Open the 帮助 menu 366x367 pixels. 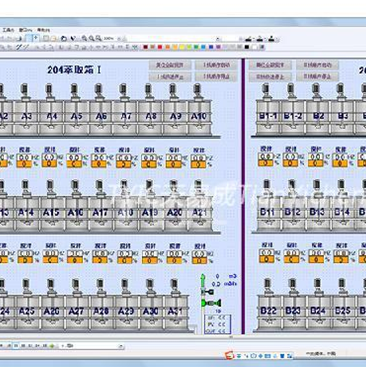point(43,30)
